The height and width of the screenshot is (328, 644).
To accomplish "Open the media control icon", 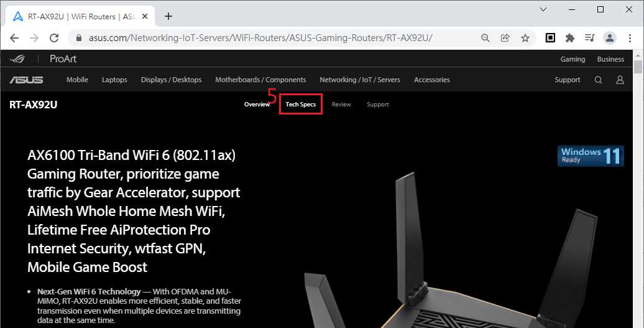I will (590, 38).
